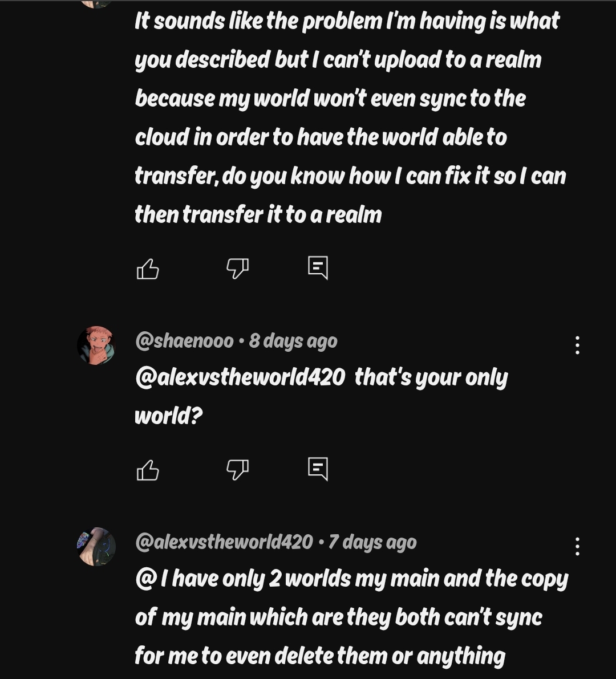This screenshot has height=679, width=616.
Task: Tap reply icon under @shaenooo's comment
Action: click(x=318, y=469)
